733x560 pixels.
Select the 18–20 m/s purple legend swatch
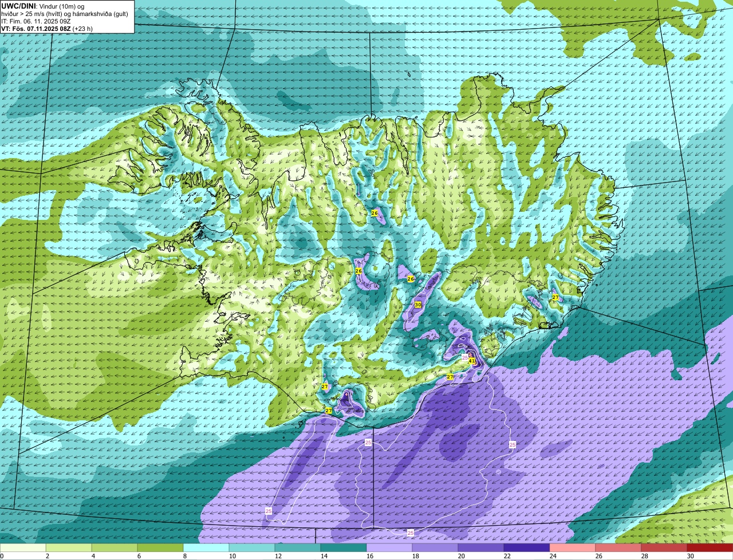click(x=435, y=548)
